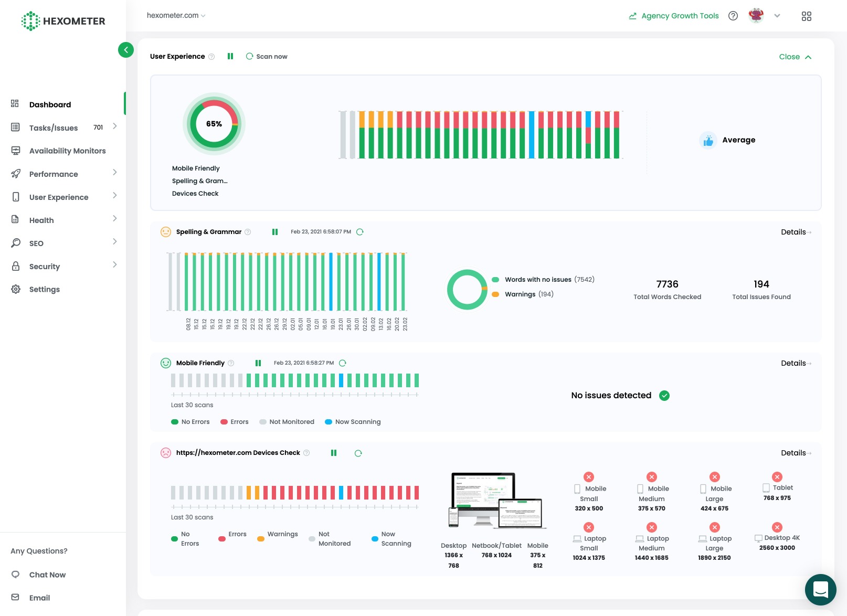This screenshot has height=616, width=847.
Task: Click the Spelling & Grammar neutral face icon
Action: pos(166,232)
